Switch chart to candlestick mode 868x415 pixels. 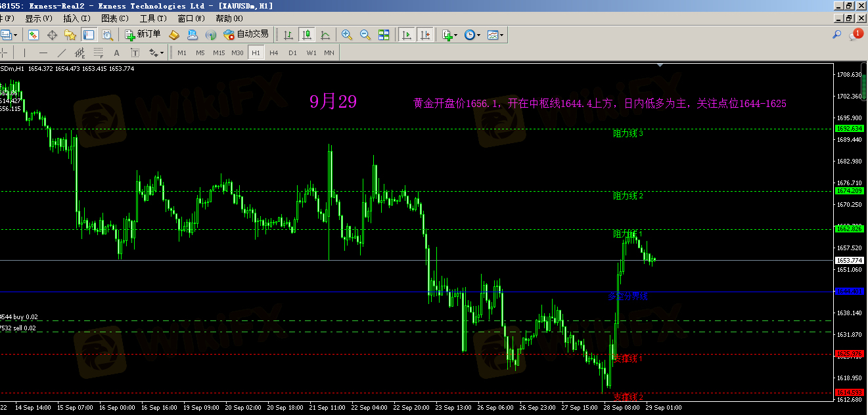306,35
